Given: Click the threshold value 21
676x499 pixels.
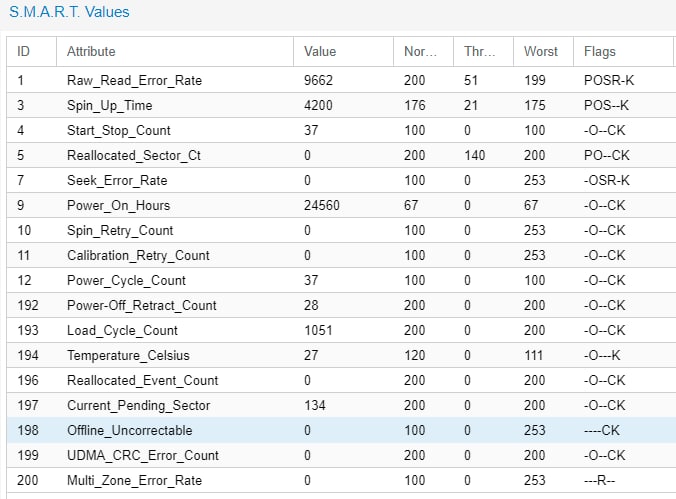Looking at the screenshot, I should click(x=471, y=105).
